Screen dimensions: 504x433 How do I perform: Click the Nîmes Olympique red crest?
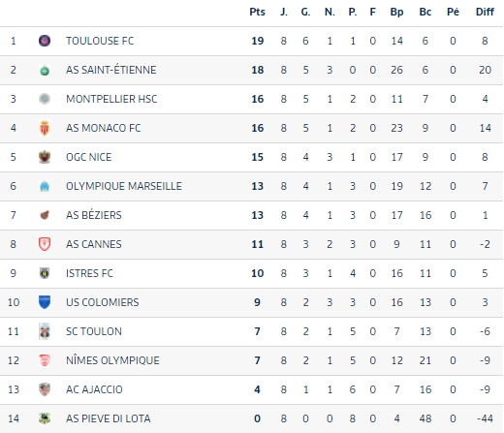45,360
